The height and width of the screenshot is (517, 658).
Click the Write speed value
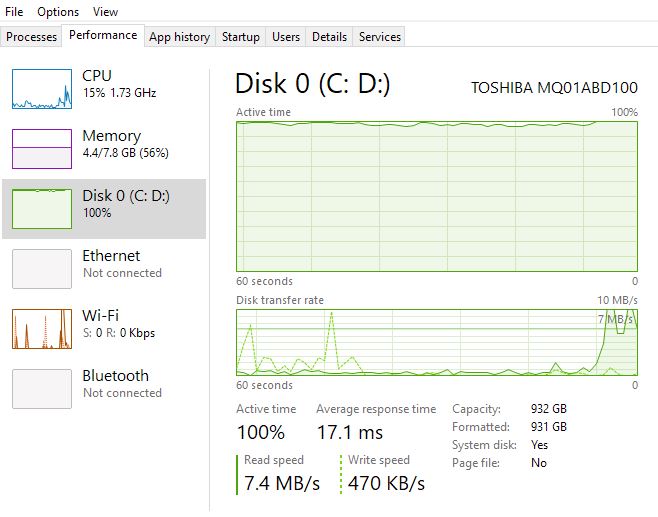386,484
